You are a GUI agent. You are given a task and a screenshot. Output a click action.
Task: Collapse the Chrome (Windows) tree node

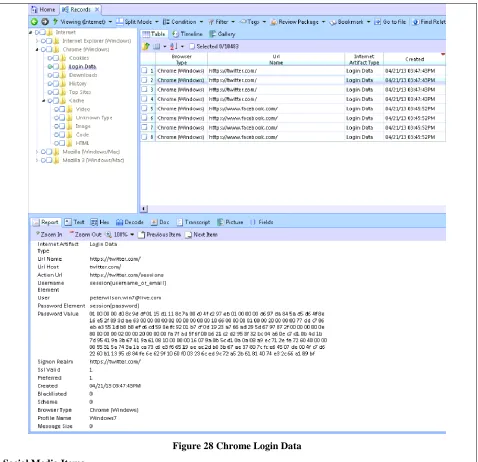(37, 50)
